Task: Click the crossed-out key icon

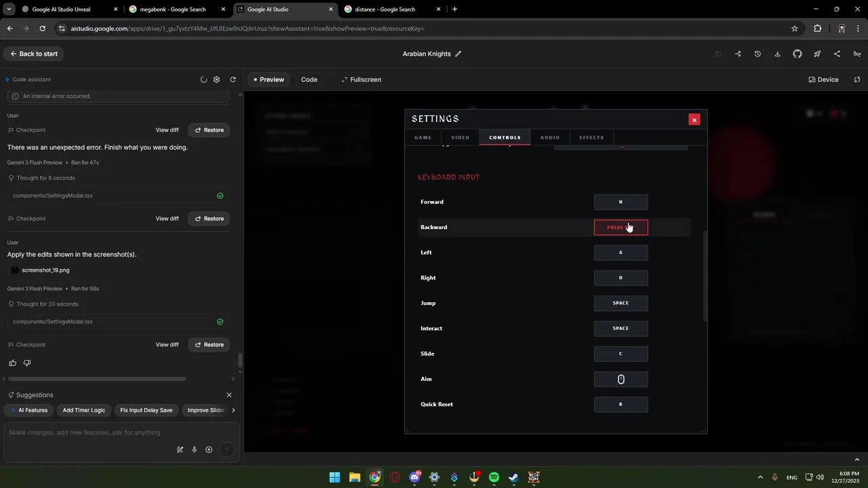Action: click(857, 54)
